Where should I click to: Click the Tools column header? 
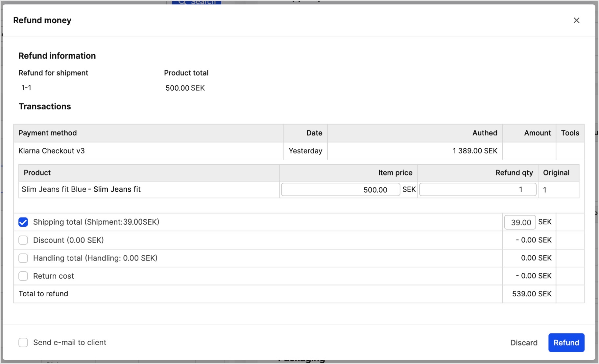570,133
